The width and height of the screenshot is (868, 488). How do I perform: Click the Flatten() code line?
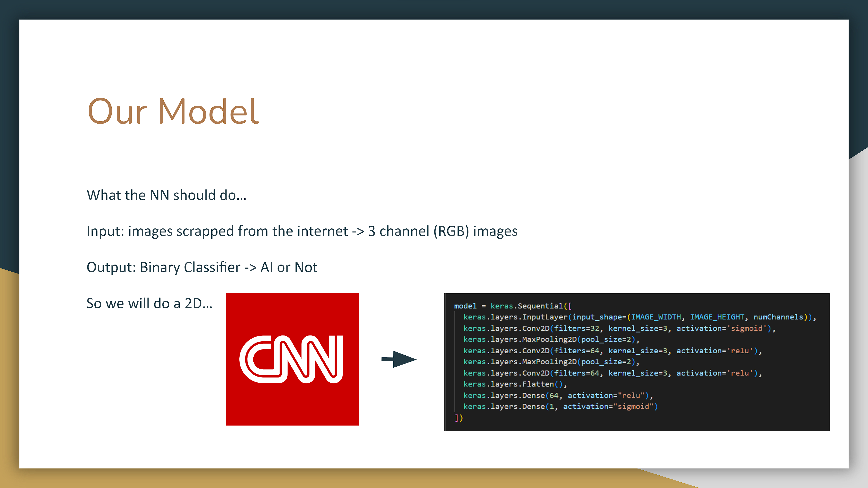(x=516, y=384)
